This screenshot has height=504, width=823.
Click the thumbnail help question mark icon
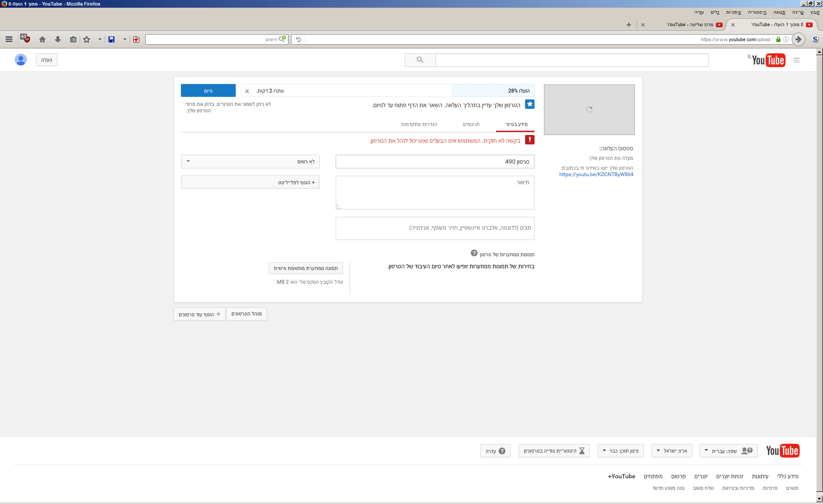pos(474,253)
